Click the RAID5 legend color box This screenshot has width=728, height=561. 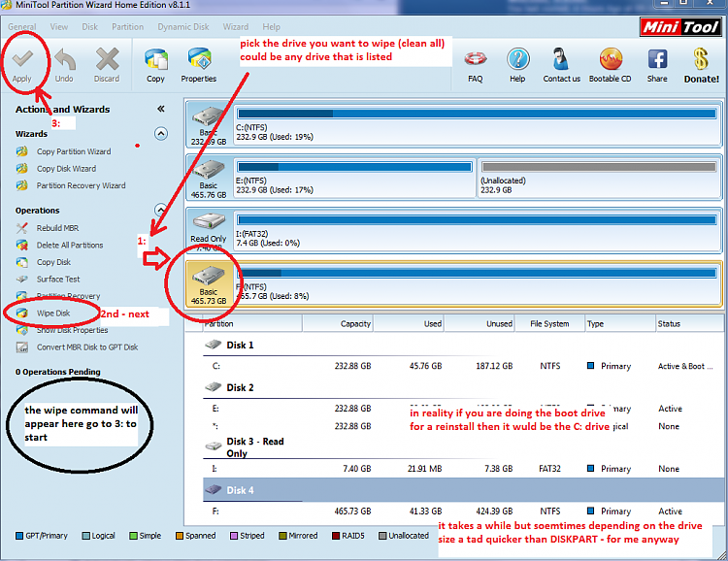click(336, 536)
